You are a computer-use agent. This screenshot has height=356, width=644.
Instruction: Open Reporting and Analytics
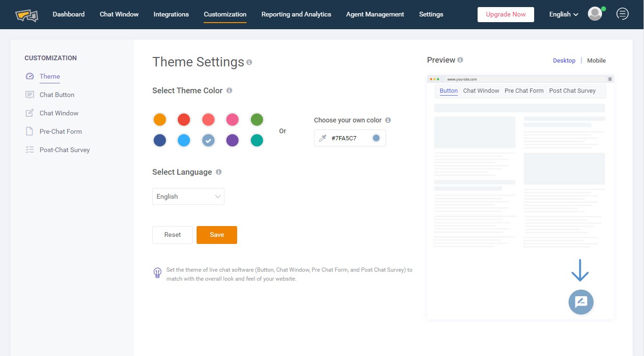click(297, 14)
